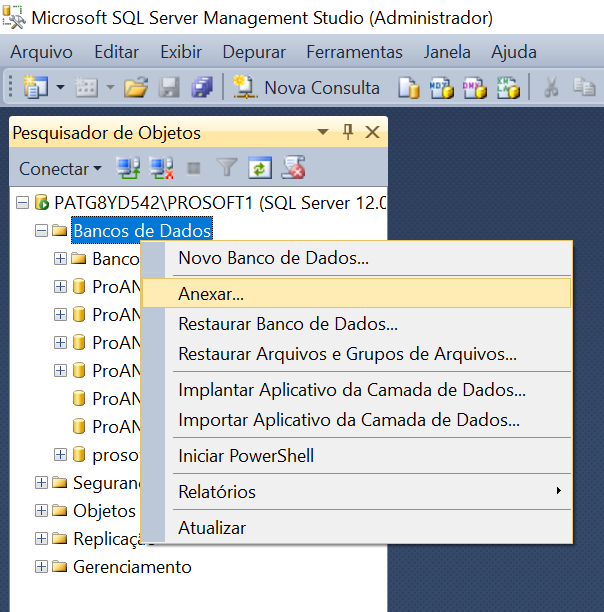
Task: Collapse the Bancos de Dados node
Action: pos(41,231)
